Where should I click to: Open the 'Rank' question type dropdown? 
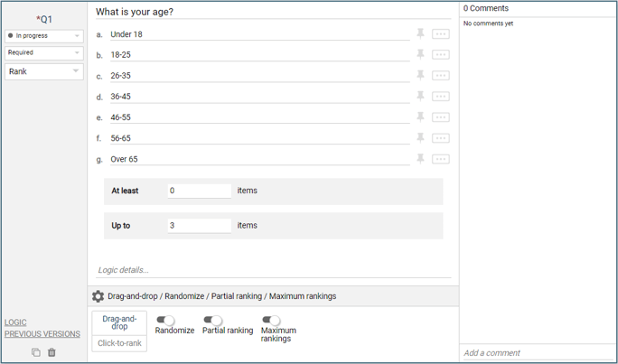pyautogui.click(x=44, y=71)
